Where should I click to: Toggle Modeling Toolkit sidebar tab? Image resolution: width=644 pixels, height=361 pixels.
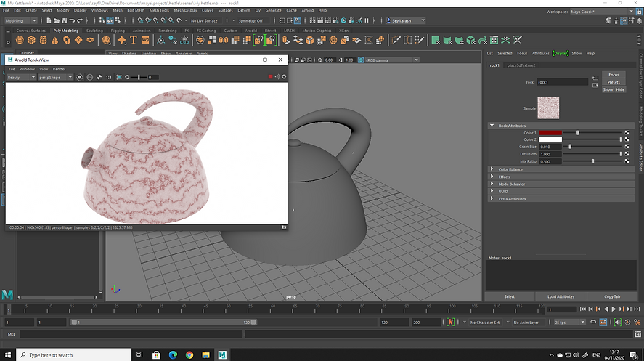[640, 121]
